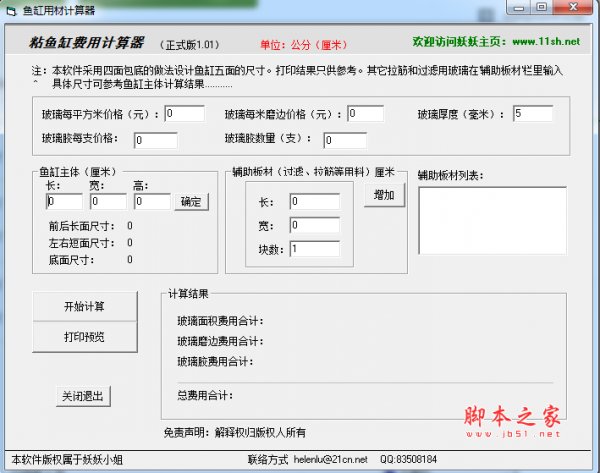
Task: Click the 左右短面尺寸 label
Action: point(82,243)
